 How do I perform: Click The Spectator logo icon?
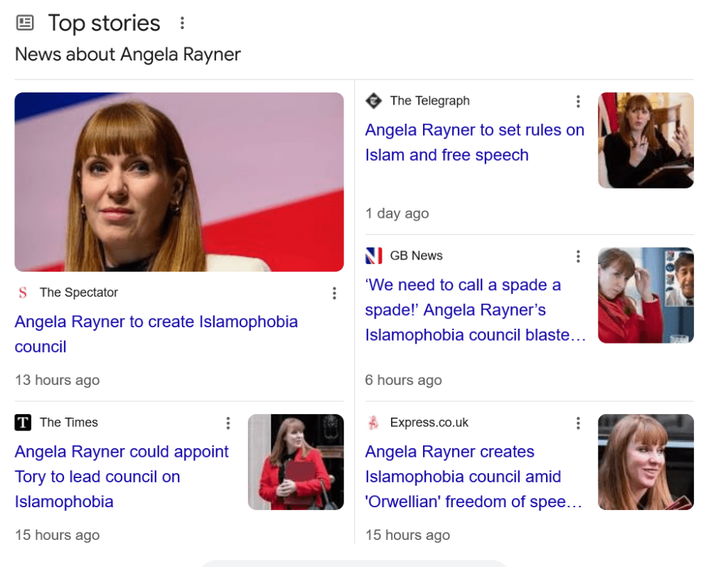(x=23, y=292)
